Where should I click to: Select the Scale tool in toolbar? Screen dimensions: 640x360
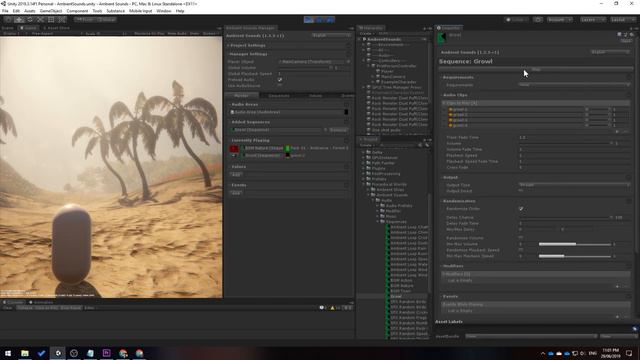[40, 20]
